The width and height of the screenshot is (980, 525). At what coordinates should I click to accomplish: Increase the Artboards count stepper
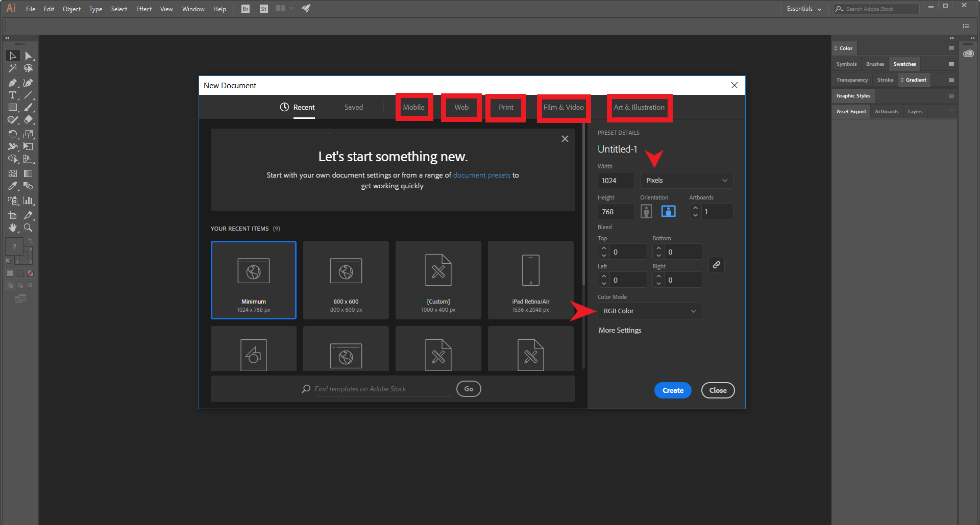coord(695,208)
